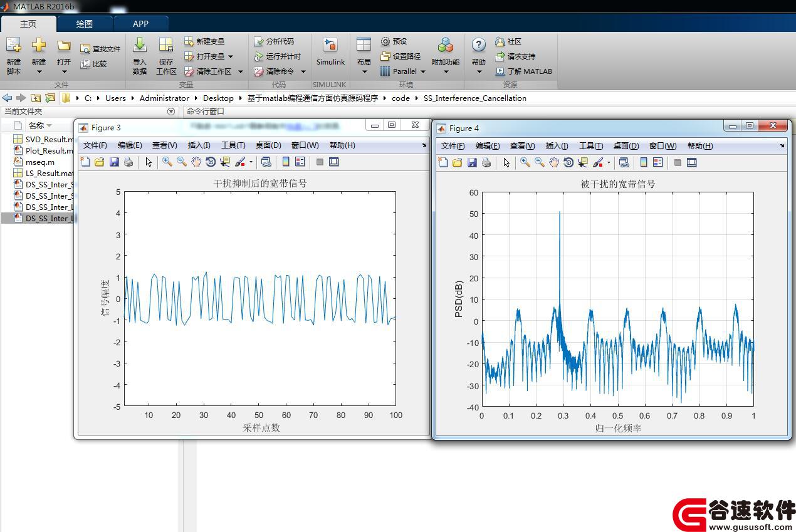Open 插入(I) menu in Figure 4

click(x=557, y=146)
